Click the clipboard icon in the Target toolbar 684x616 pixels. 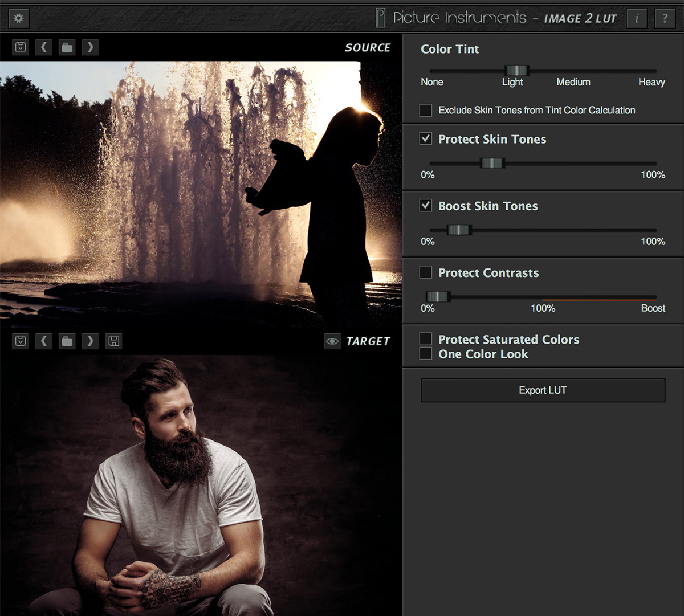coord(21,341)
